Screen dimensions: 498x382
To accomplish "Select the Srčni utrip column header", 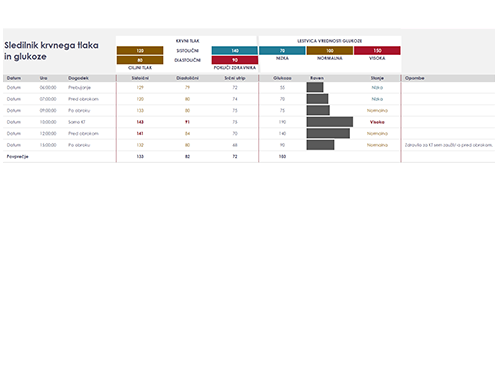I will [235, 78].
